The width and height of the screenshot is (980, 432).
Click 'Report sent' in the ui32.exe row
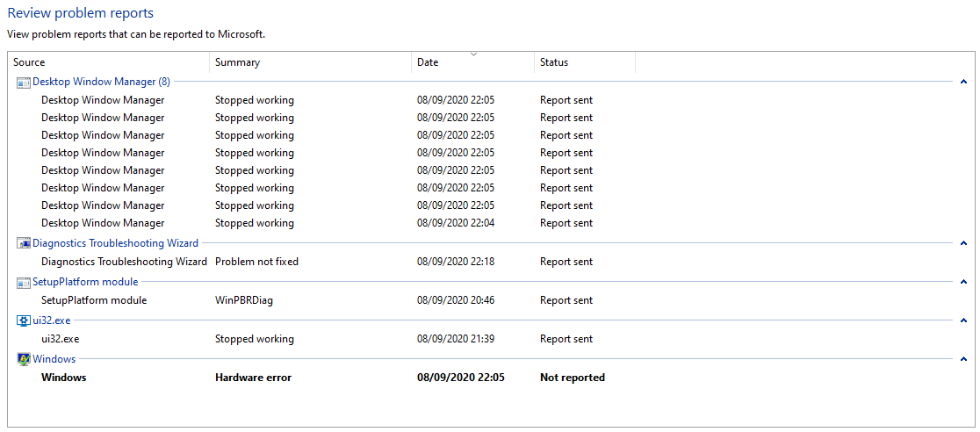pos(566,340)
